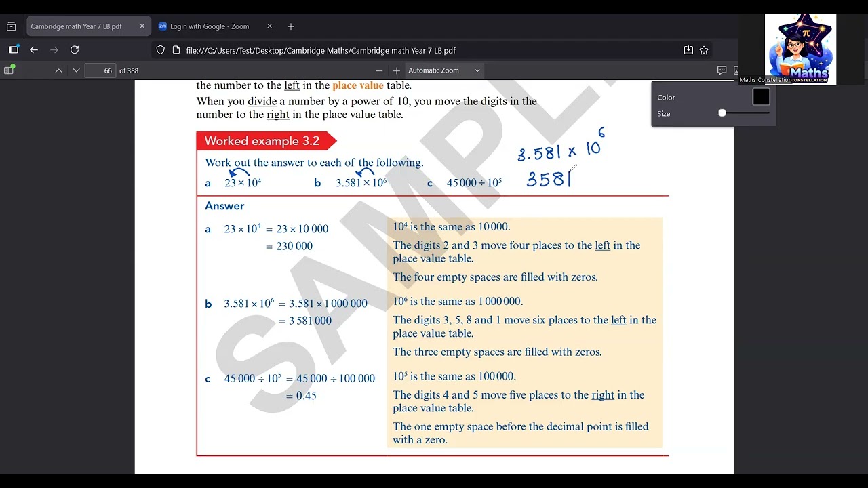Image resolution: width=868 pixels, height=488 pixels.
Task: Go forward to the next page
Action: pyautogui.click(x=54, y=49)
